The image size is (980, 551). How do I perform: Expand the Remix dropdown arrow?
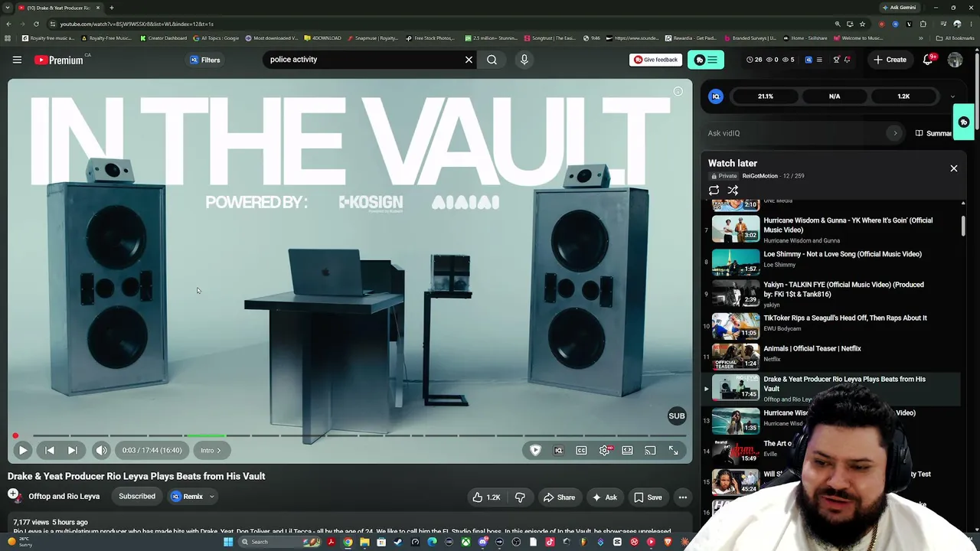click(212, 497)
